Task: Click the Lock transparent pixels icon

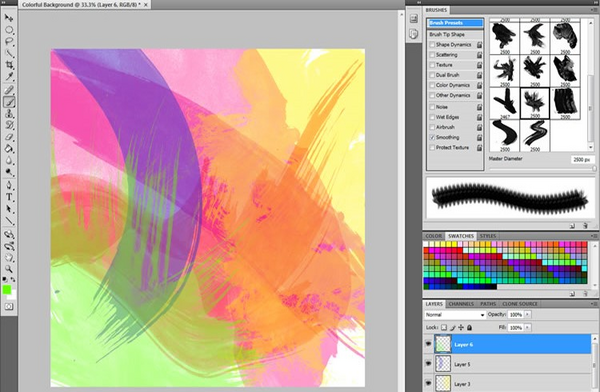Action: click(x=444, y=328)
